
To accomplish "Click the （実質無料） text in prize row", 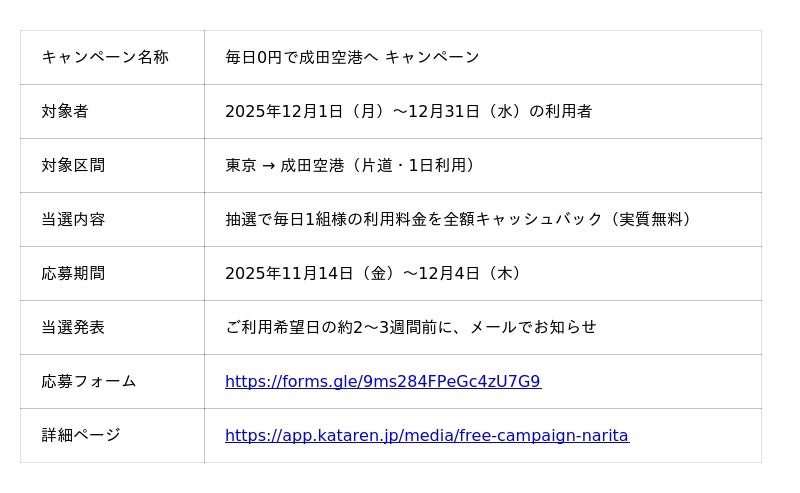I will 650,219.
